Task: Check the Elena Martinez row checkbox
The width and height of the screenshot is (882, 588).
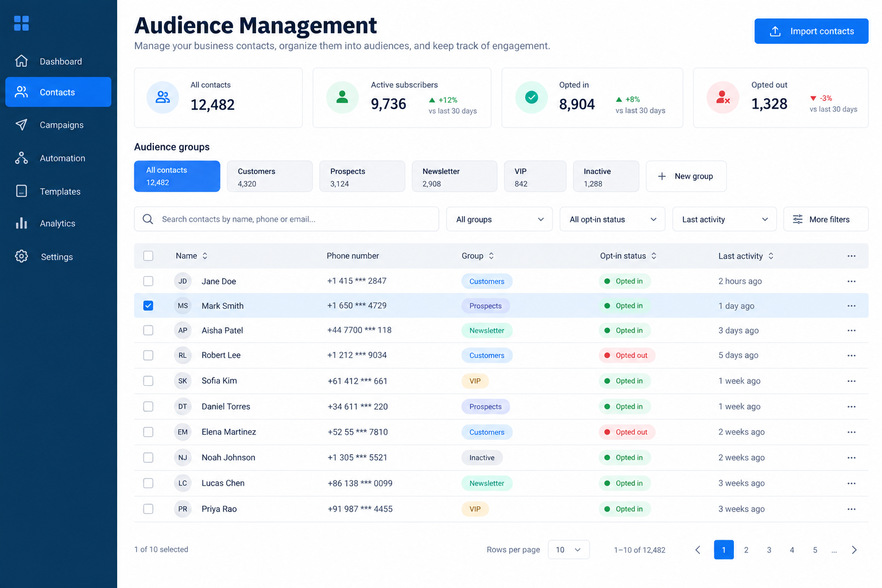Action: 148,432
